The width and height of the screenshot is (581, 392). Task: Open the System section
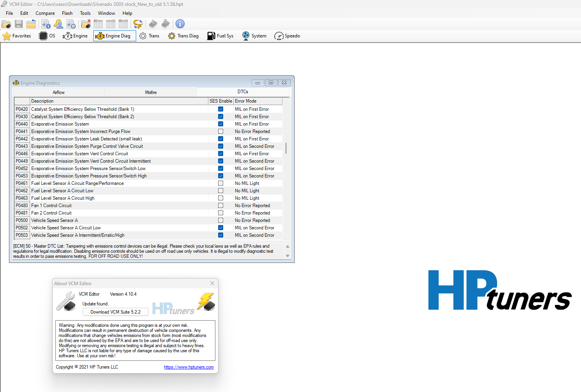pos(254,36)
